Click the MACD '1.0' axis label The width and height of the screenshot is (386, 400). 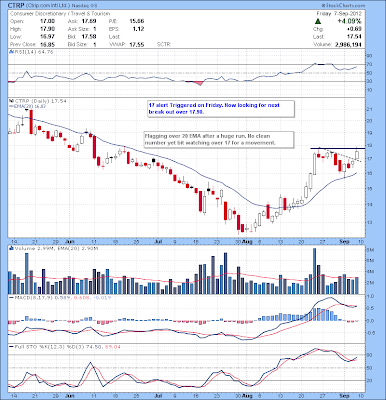coord(370,296)
